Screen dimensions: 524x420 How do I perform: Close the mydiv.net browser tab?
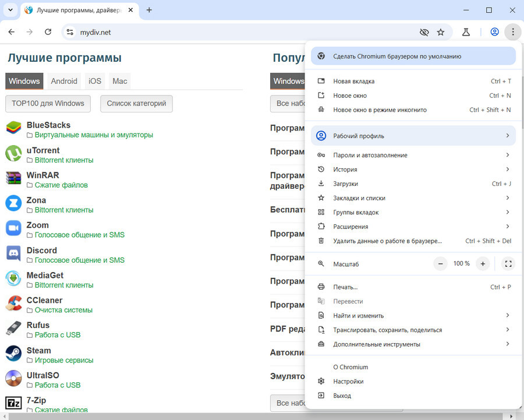[x=130, y=10]
